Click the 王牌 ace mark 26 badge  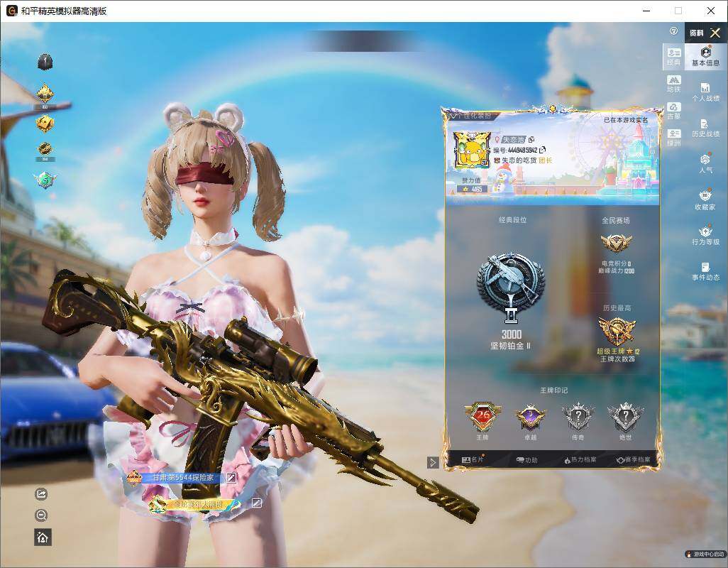(482, 417)
